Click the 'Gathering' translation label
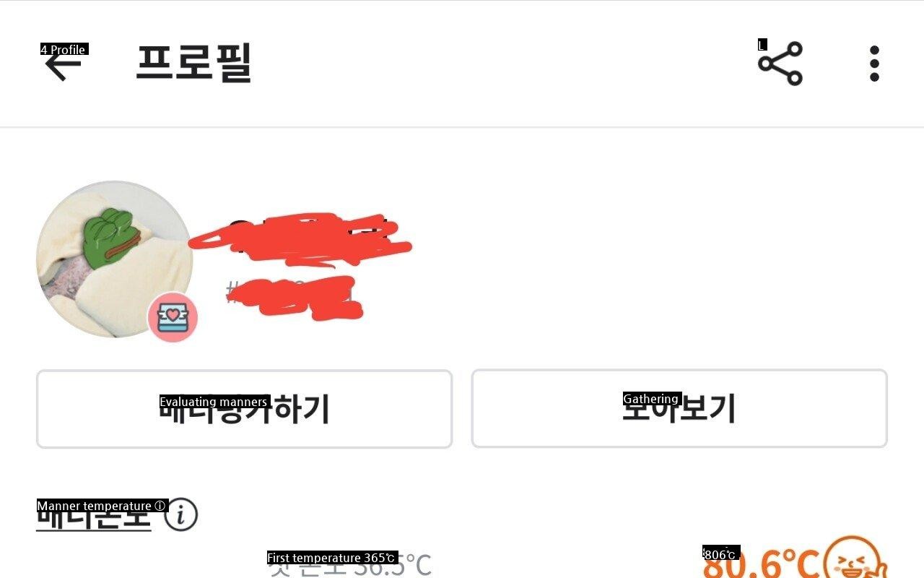This screenshot has height=578, width=924. (x=652, y=399)
